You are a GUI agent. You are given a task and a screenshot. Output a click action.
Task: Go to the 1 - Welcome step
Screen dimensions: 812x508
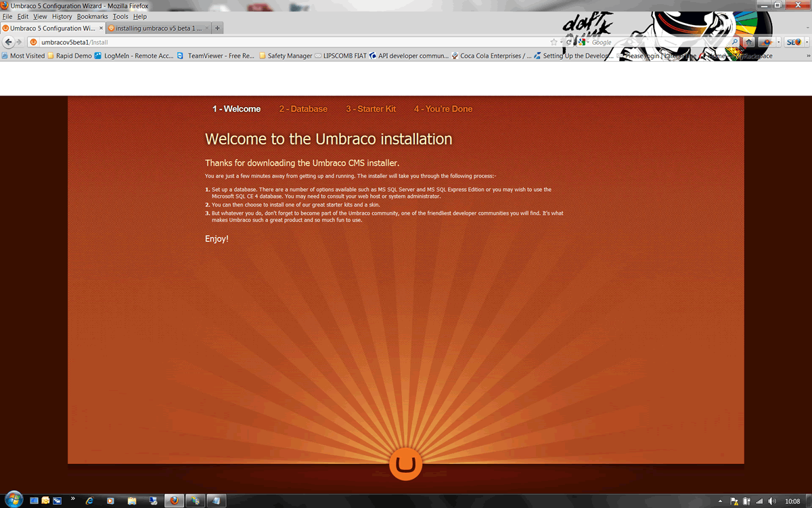pos(236,109)
